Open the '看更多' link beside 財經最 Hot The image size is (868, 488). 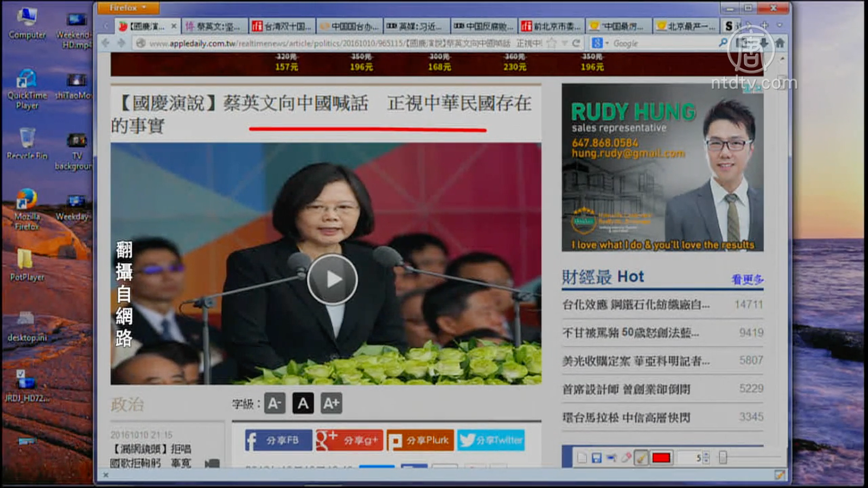click(747, 279)
